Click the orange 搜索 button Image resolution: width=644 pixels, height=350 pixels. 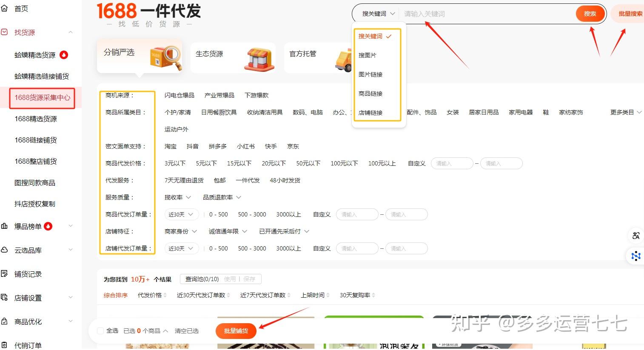(x=590, y=14)
